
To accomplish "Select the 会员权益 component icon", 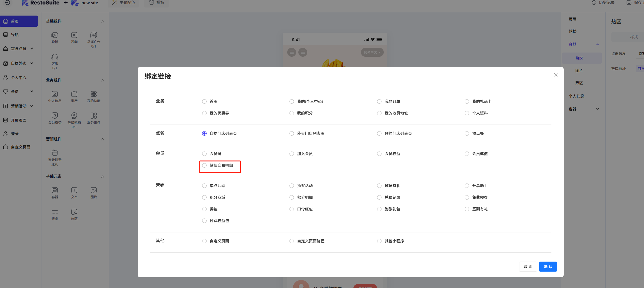I will coord(55,115).
